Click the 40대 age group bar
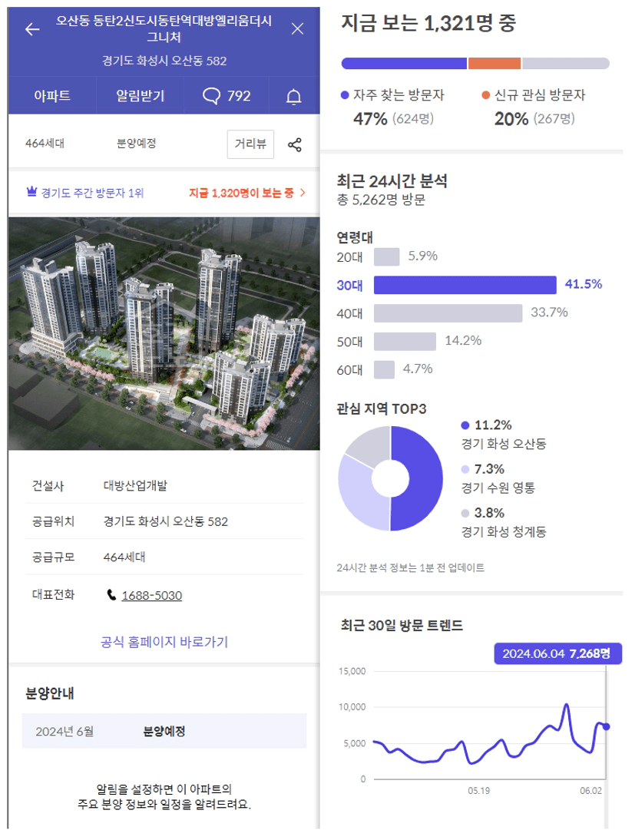Viewport: 635px width, 840px height. point(448,313)
